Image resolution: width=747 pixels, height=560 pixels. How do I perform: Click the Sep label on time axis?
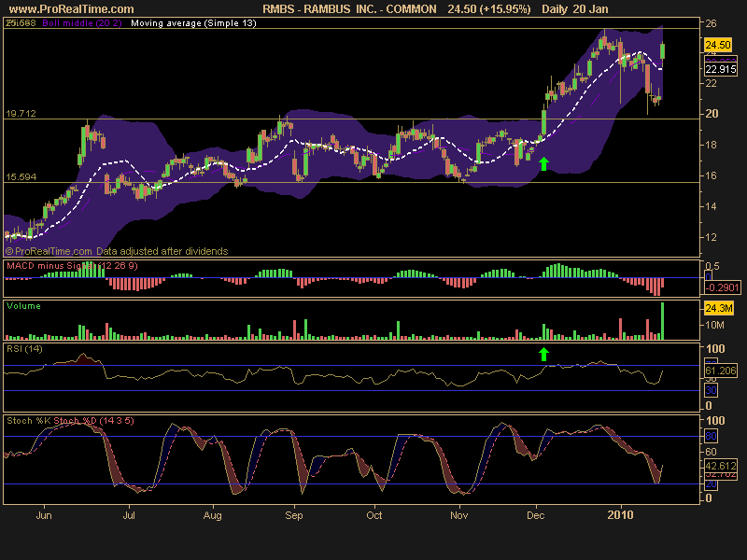click(x=294, y=516)
